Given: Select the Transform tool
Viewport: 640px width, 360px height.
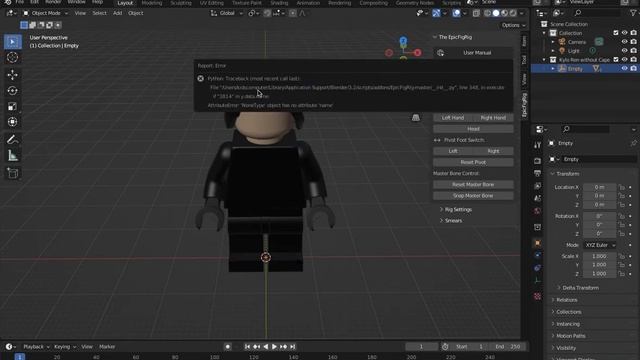Looking at the screenshot, I should coord(13,122).
